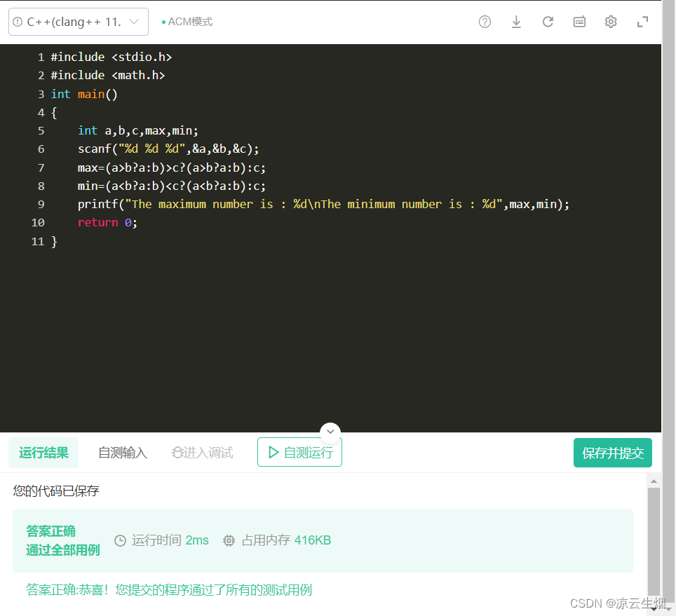Click the warning icon in language selector
Image resolution: width=676 pixels, height=616 pixels.
(18, 22)
